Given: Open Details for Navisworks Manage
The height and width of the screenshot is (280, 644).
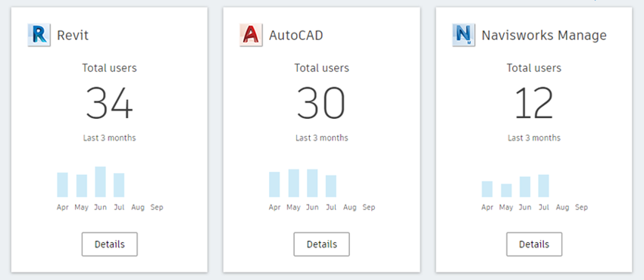Looking at the screenshot, I should (x=534, y=244).
